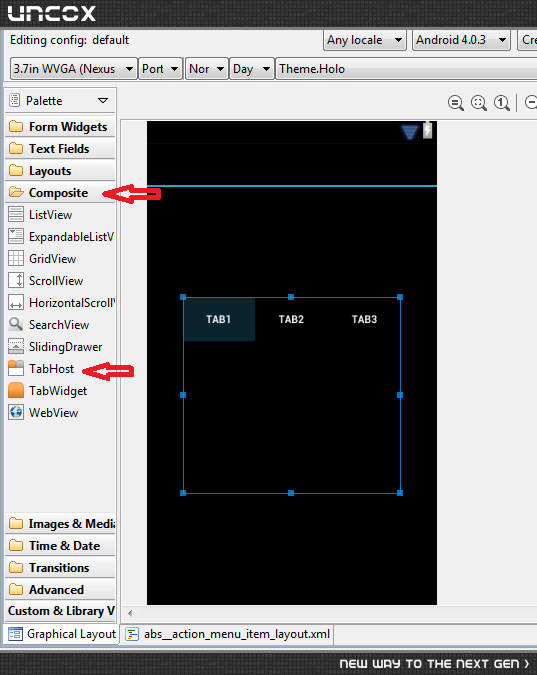Open the Android 4.0.3 version dropdown
Screen dimensions: 537x675
click(x=461, y=40)
